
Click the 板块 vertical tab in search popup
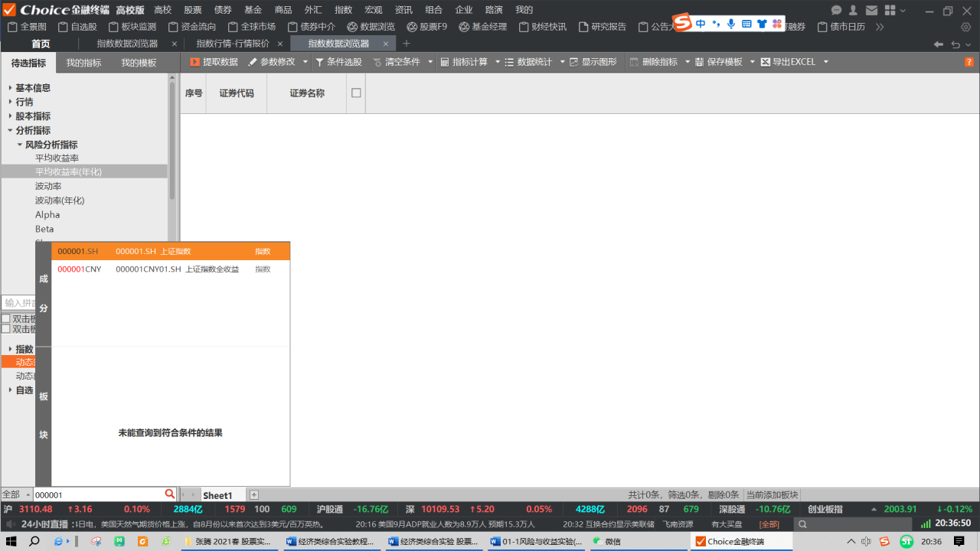pos(44,416)
